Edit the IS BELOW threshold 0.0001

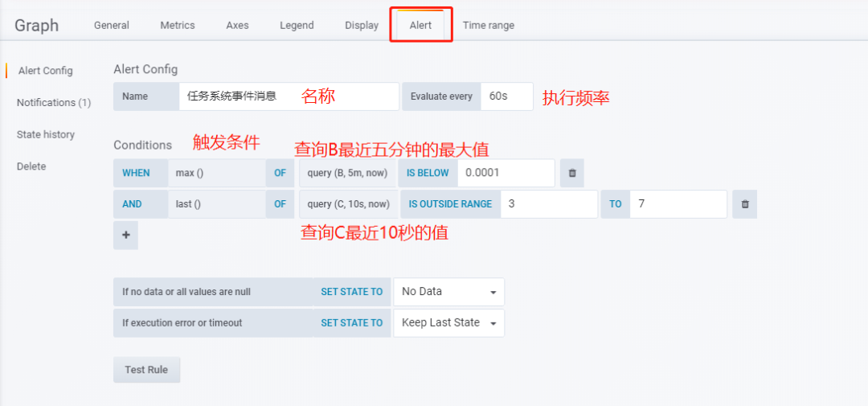point(506,173)
